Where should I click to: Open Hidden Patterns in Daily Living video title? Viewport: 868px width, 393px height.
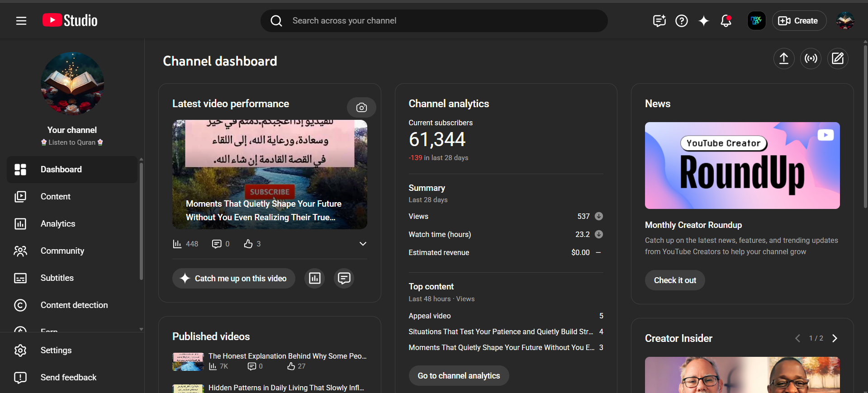point(286,388)
